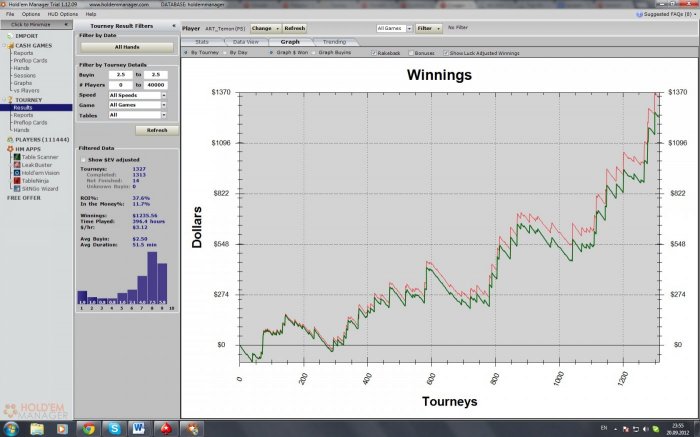700x437 pixels.
Task: Click the PLAYERS icon in the sidebar
Action: [10, 140]
